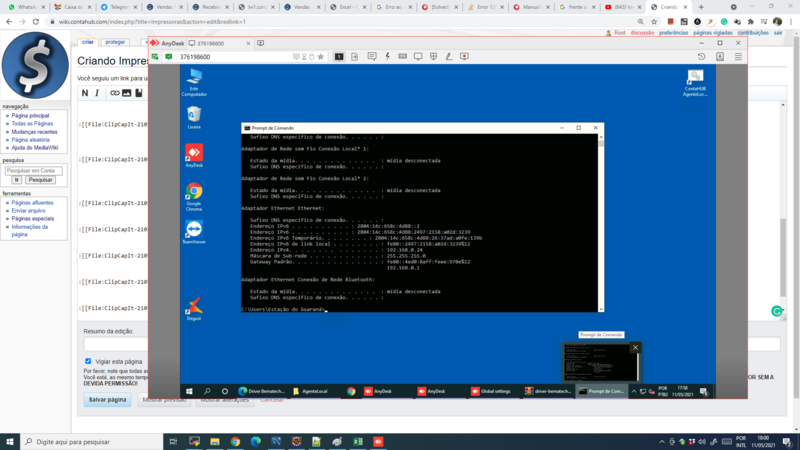Open the wiki criar tab
The height and width of the screenshot is (450, 800).
pyautogui.click(x=88, y=42)
